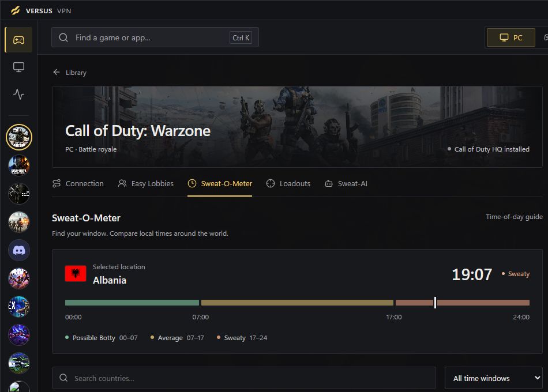Click the PC · Battle royale subtitle
Screen dimensions: 548x392
tap(91, 149)
